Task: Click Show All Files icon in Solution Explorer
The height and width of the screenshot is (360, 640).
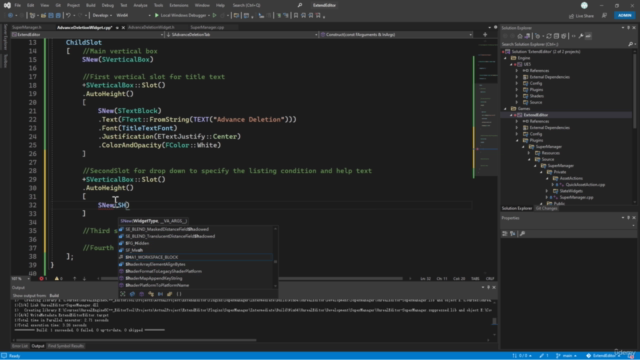Action: coord(564,36)
